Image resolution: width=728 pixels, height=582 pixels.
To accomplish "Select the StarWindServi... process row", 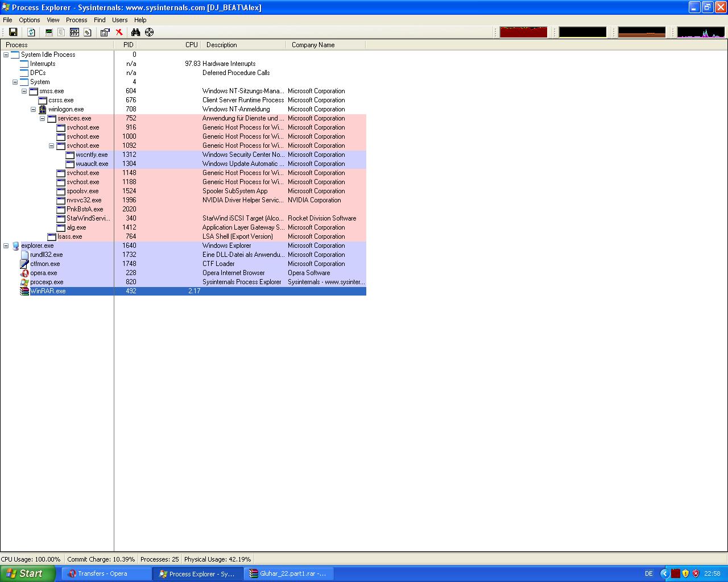I will [183, 218].
